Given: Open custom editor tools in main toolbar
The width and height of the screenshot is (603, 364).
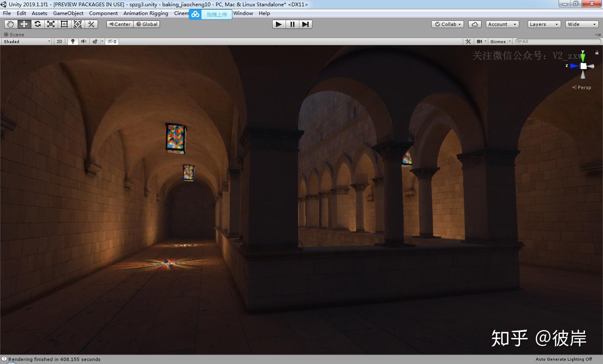Looking at the screenshot, I should (x=91, y=24).
